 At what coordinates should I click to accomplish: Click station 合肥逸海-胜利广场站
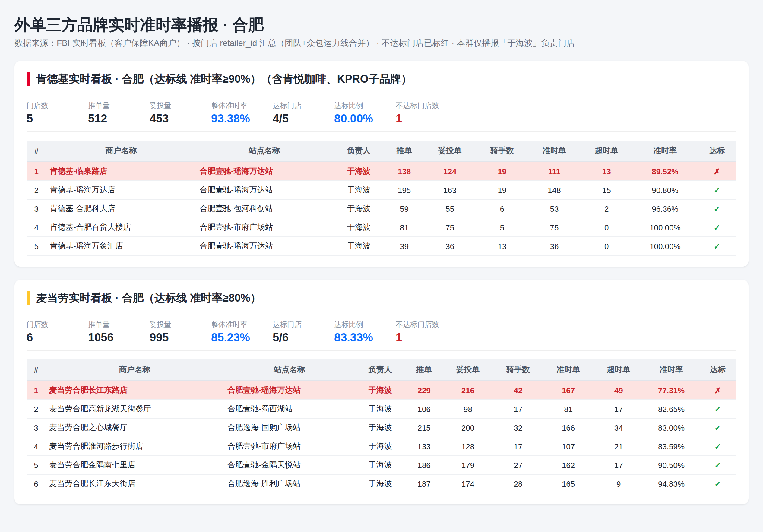point(264,484)
